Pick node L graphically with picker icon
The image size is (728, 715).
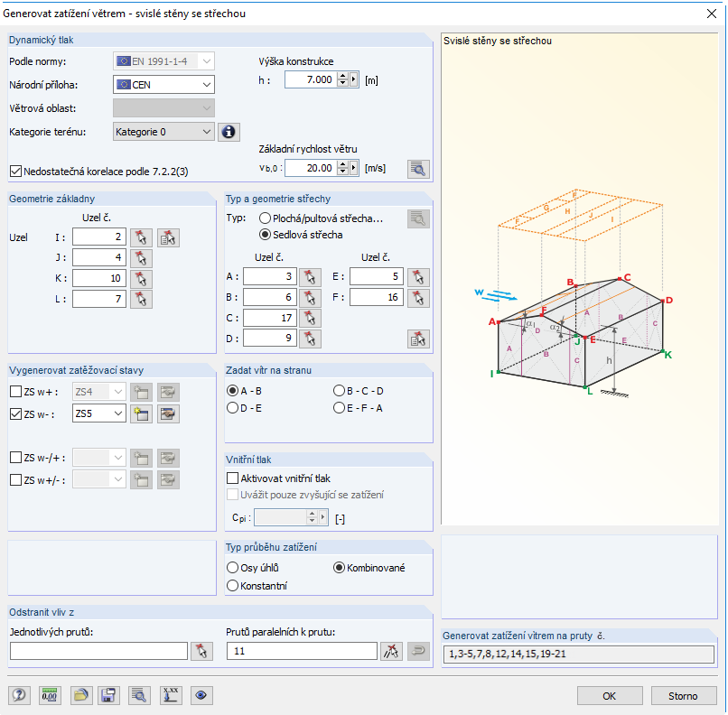click(x=141, y=299)
